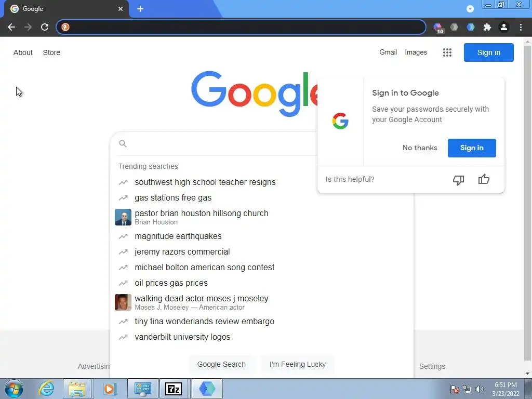532x399 pixels.
Task: Click the browser back arrow
Action: coord(11,27)
